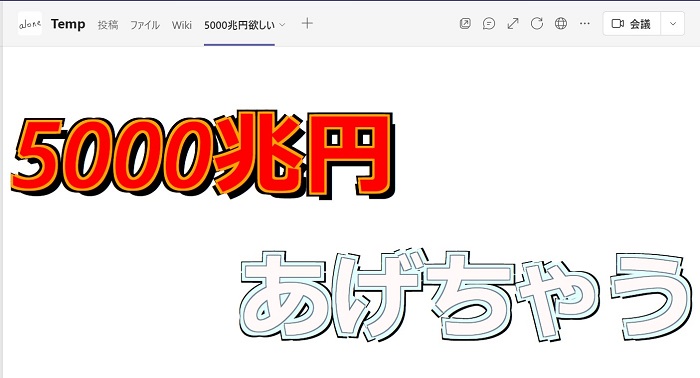Screen dimensions: 700x378
Task: Click the Temp channel name
Action: pos(68,24)
